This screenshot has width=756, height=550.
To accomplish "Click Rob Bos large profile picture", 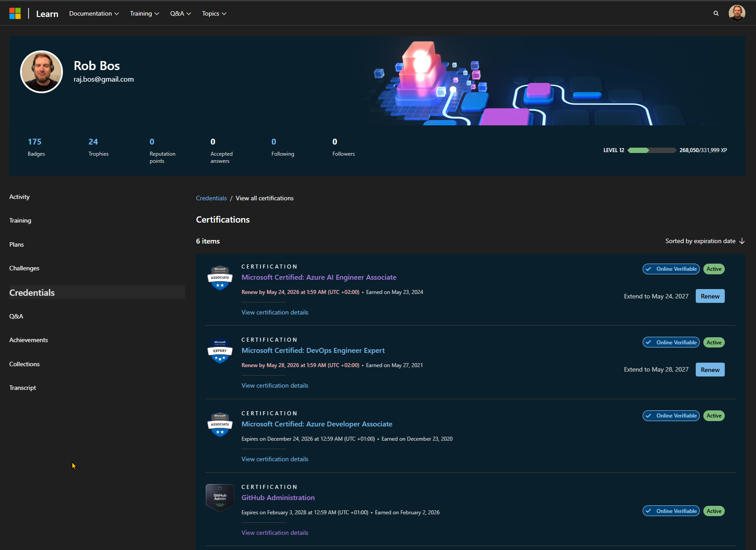I will pyautogui.click(x=42, y=72).
